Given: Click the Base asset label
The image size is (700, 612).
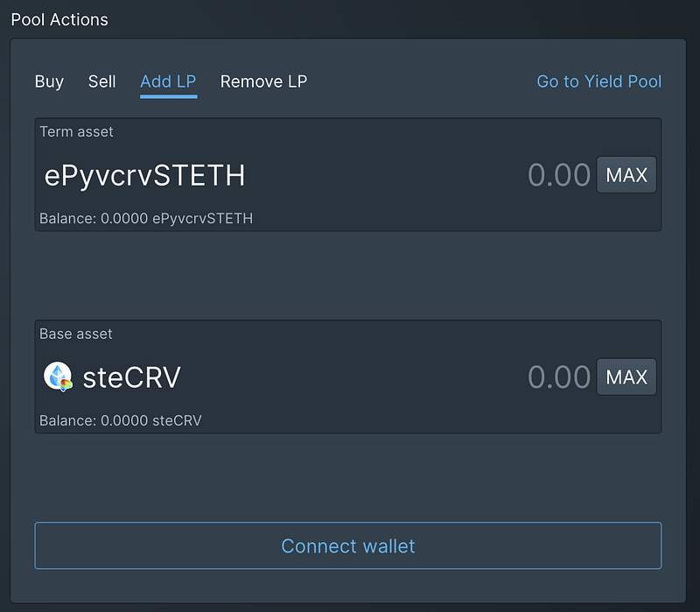Looking at the screenshot, I should [76, 334].
